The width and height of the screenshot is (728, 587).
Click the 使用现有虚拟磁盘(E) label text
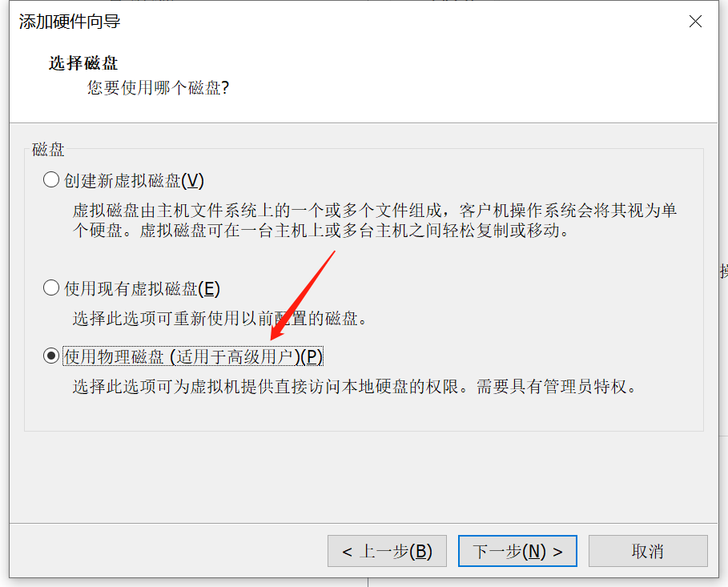(x=142, y=288)
